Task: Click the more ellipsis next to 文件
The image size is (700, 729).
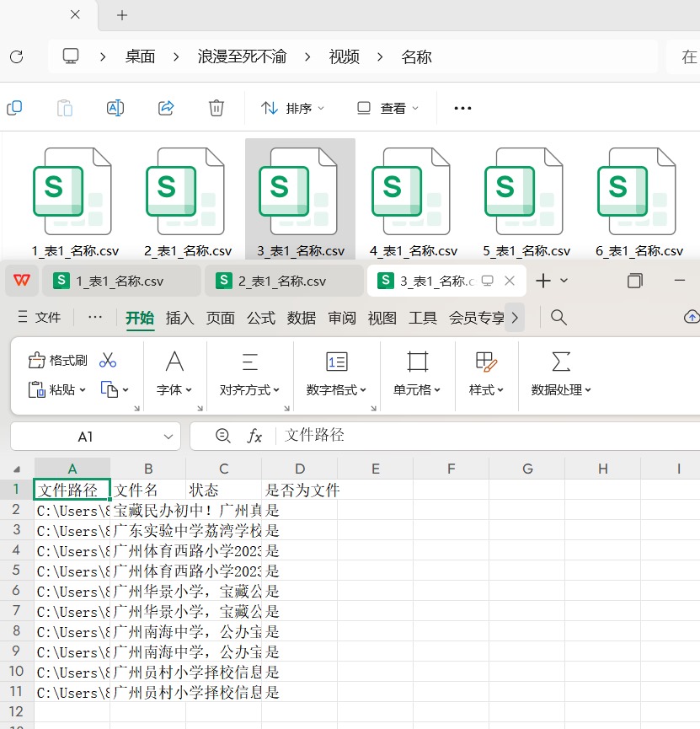Action: click(95, 317)
